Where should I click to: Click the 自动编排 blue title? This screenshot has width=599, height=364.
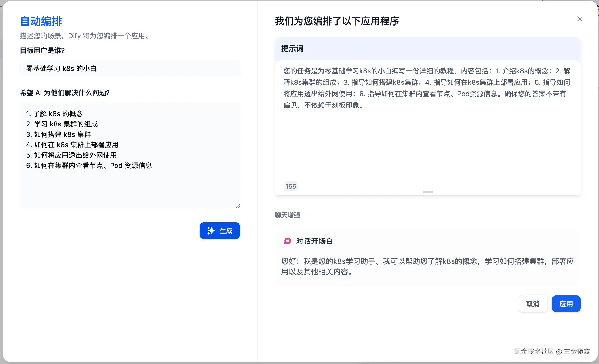pyautogui.click(x=41, y=21)
